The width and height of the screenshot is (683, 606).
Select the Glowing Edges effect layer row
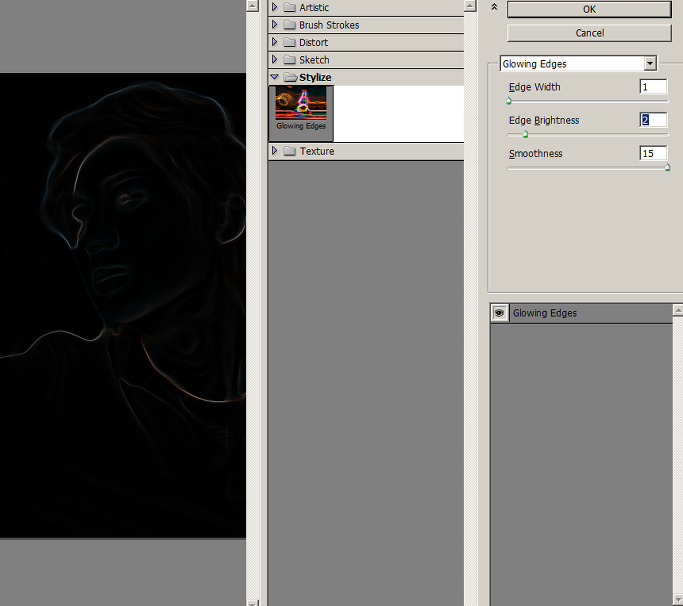click(582, 313)
